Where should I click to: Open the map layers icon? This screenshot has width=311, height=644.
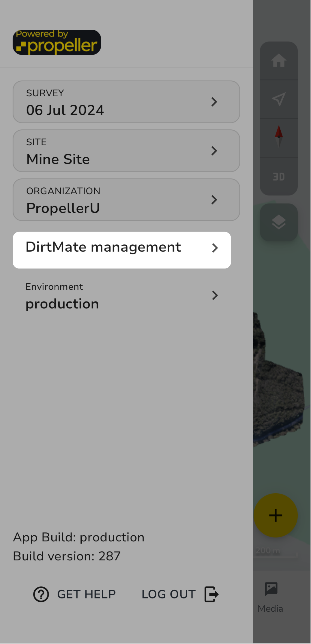tap(279, 222)
